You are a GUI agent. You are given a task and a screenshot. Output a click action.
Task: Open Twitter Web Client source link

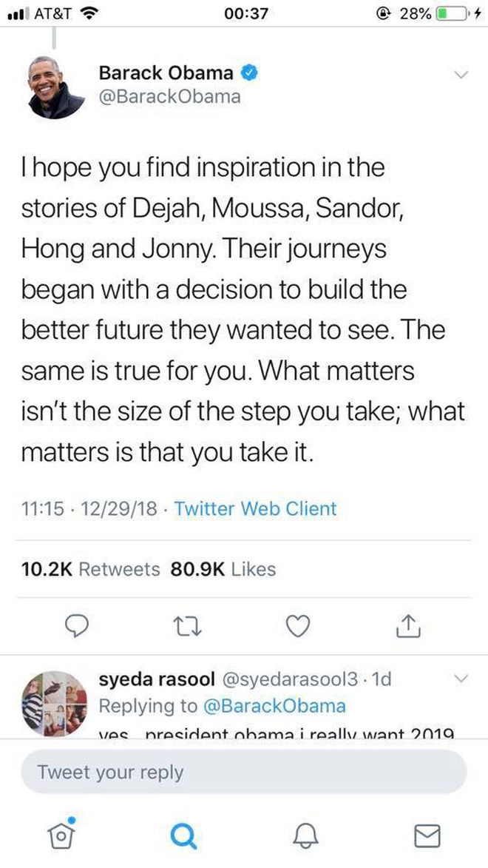click(x=255, y=508)
